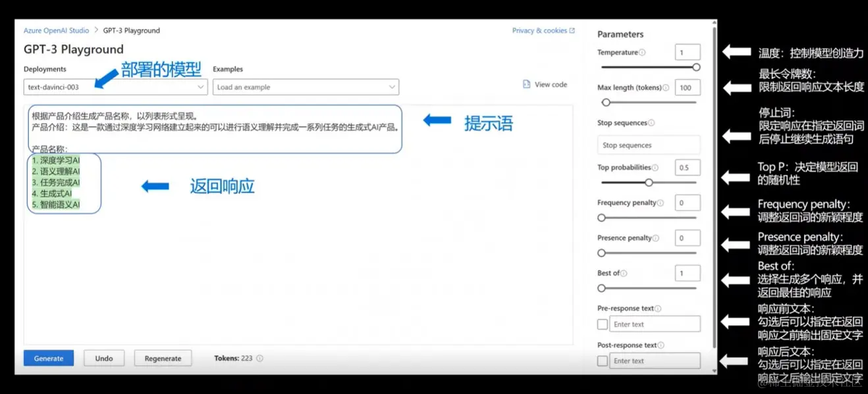Click the Pre-response text info icon
868x394 pixels.
pos(658,308)
